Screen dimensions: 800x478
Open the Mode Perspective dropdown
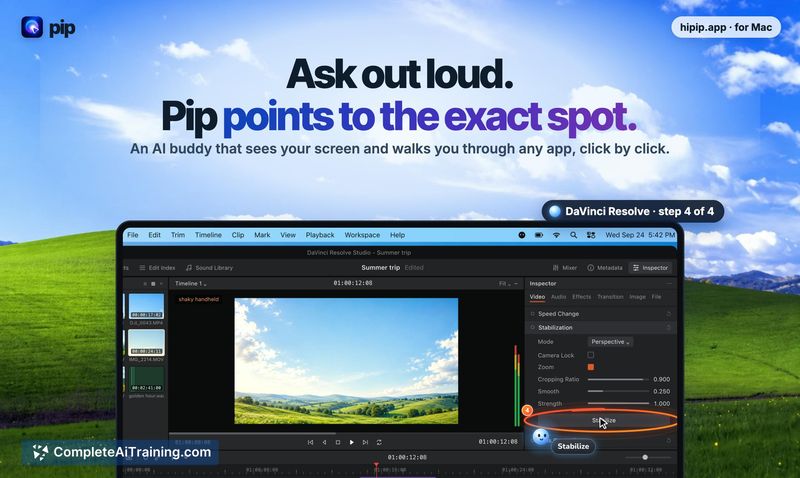click(610, 342)
